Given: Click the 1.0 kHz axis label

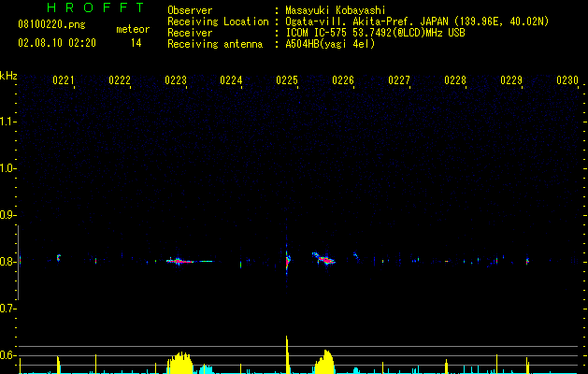Looking at the screenshot, I should pos(8,168).
